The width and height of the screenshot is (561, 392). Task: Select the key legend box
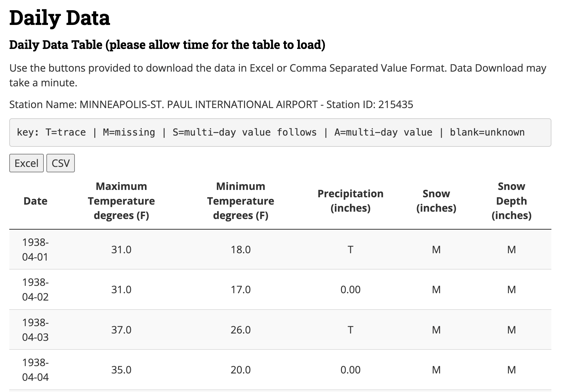pos(280,132)
